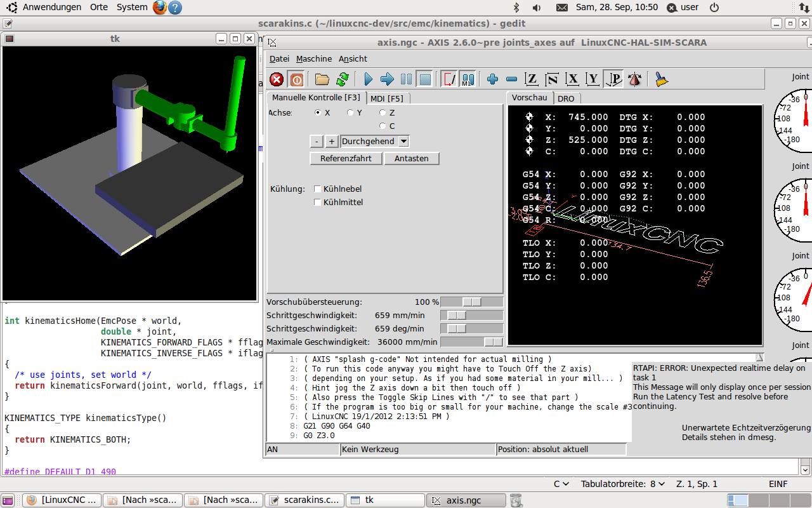This screenshot has width=812, height=508.
Task: Open a G-code file via folder icon
Action: click(x=322, y=79)
